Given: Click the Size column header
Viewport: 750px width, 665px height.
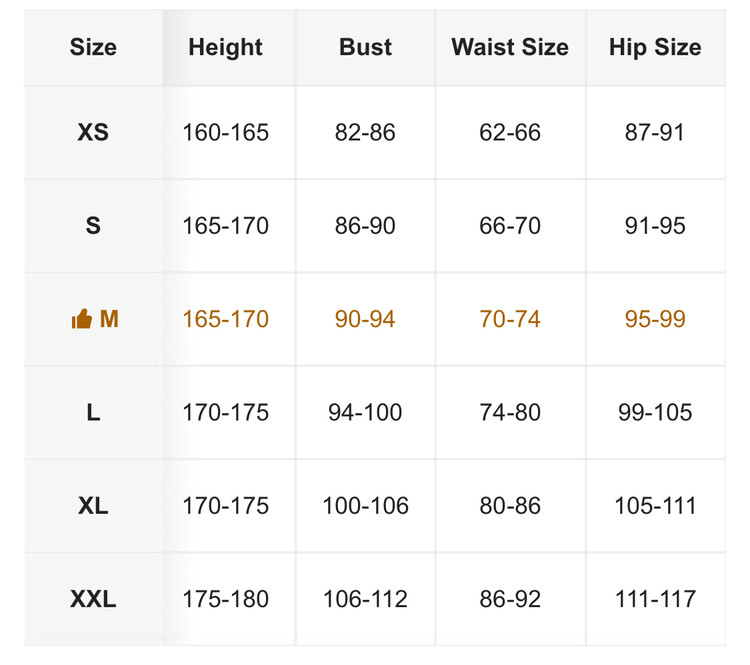Looking at the screenshot, I should 93,47.
